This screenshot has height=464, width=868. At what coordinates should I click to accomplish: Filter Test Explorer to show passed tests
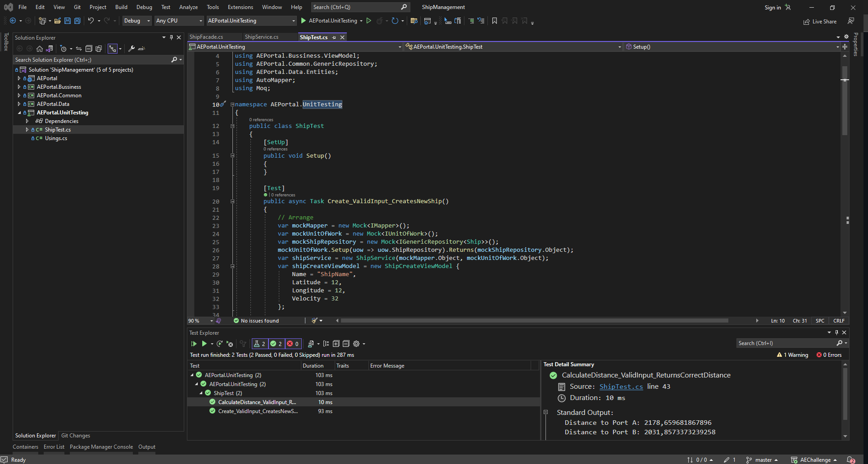(277, 344)
